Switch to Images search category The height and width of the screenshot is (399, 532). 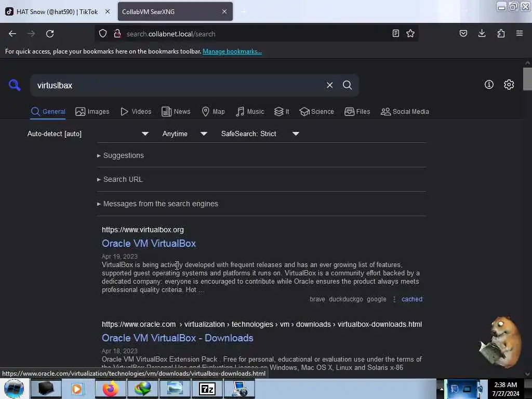pos(92,111)
